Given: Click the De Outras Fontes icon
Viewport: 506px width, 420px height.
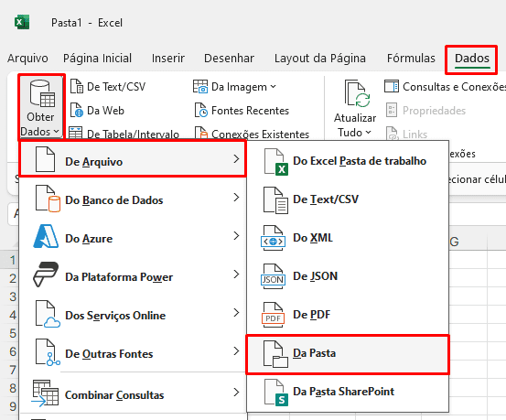Looking at the screenshot, I should [48, 352].
